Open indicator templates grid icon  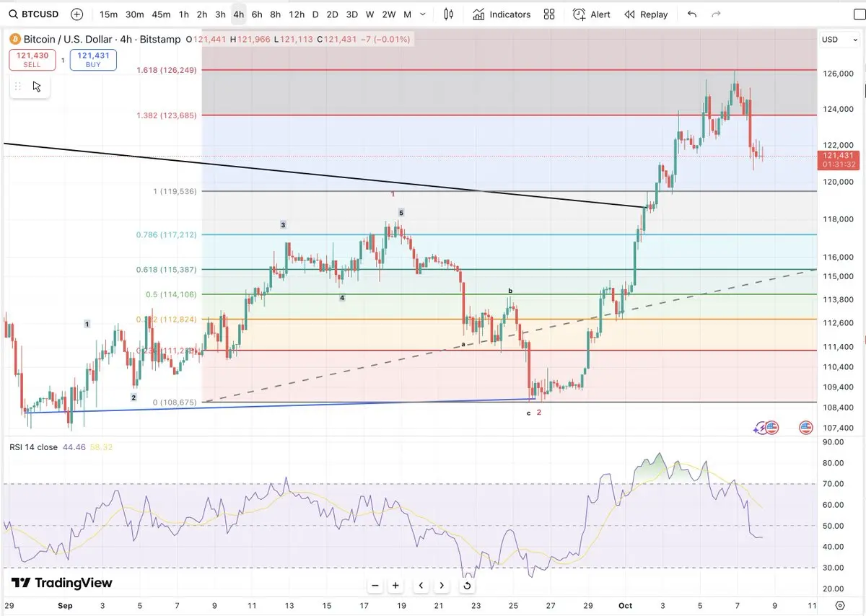[549, 14]
